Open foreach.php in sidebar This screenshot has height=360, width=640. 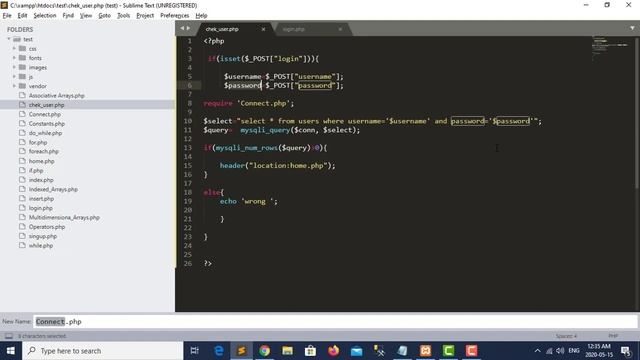[x=44, y=151]
